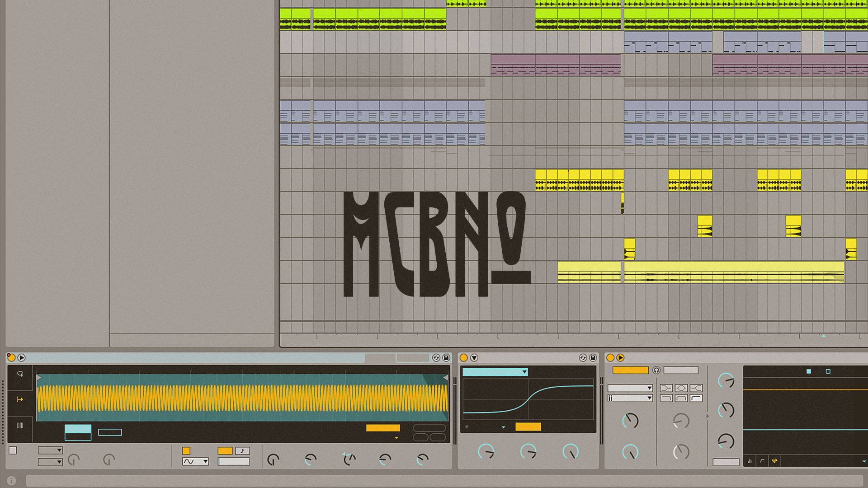The width and height of the screenshot is (868, 488).
Task: Collapse the saturator device with the down-triangle button
Action: click(474, 358)
